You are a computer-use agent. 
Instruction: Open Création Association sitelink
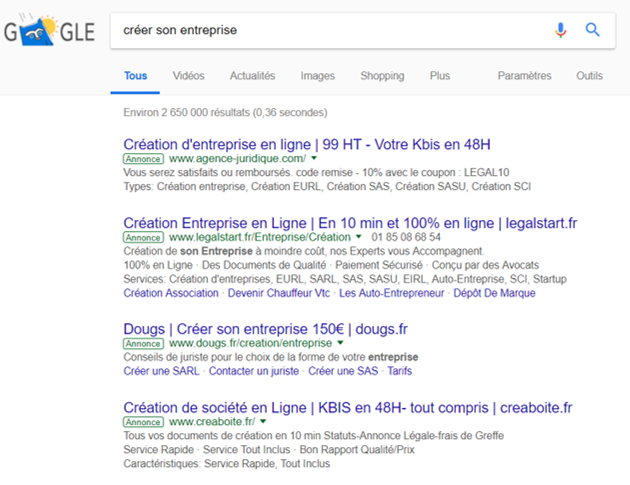[x=171, y=293]
